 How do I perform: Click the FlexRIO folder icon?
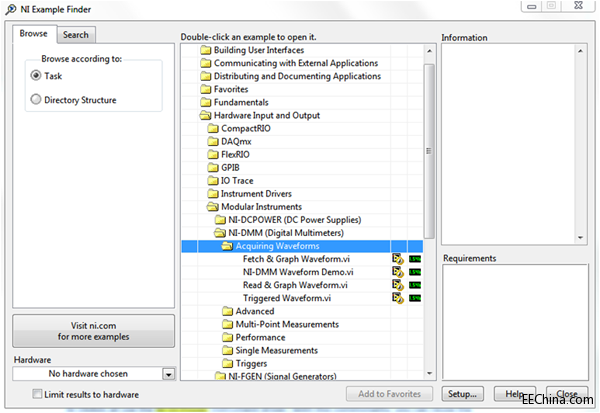pyautogui.click(x=213, y=155)
